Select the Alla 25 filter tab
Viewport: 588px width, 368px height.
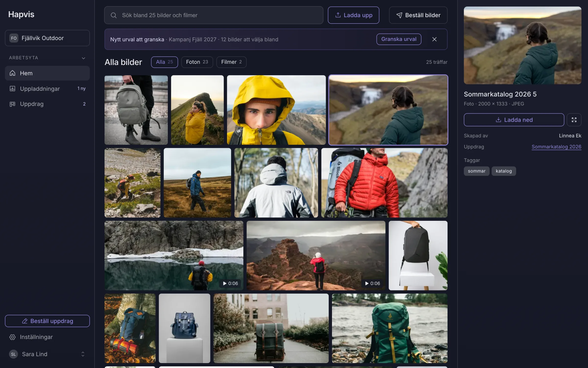click(x=164, y=62)
